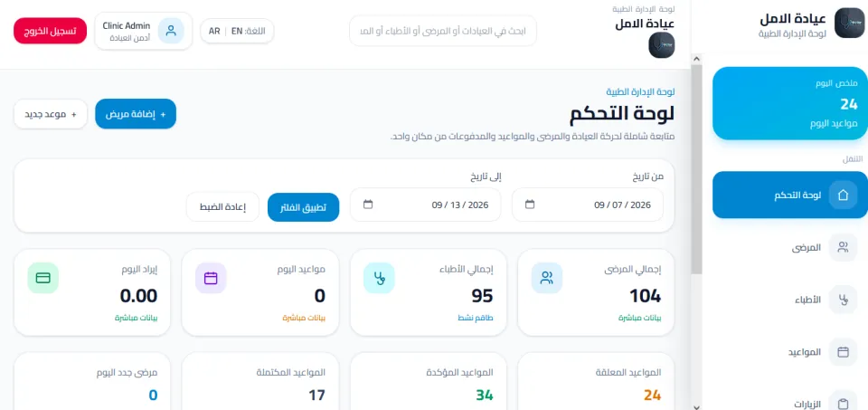Click المواعيد المكتملة count 17
The height and width of the screenshot is (410, 868).
coord(316,396)
